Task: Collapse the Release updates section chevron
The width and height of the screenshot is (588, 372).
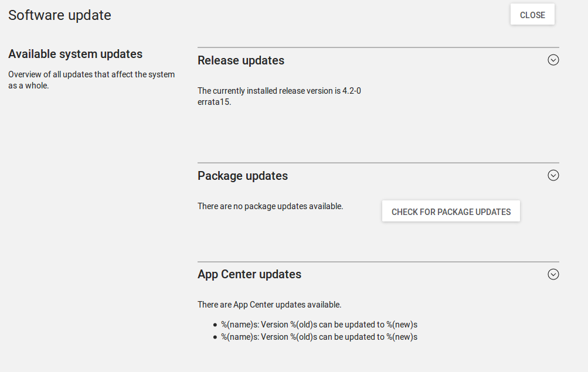Action: pos(553,60)
